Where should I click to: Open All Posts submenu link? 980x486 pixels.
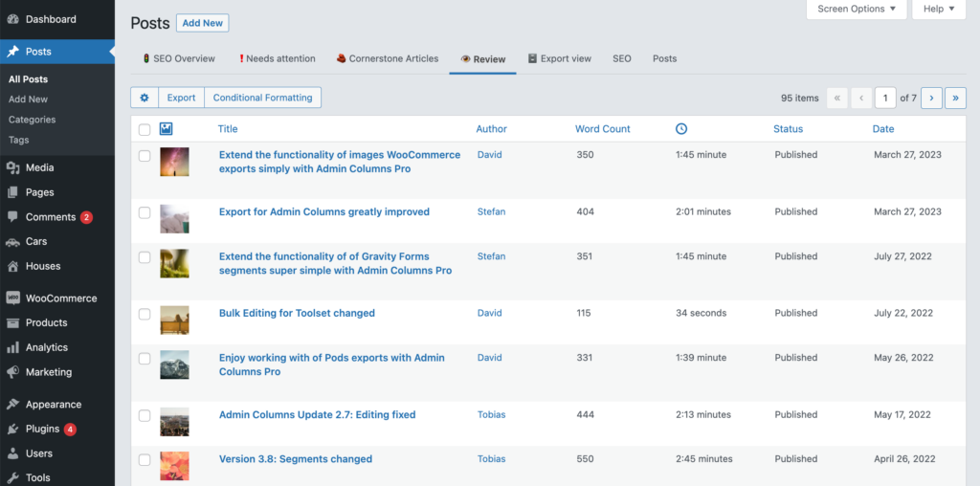(x=28, y=79)
